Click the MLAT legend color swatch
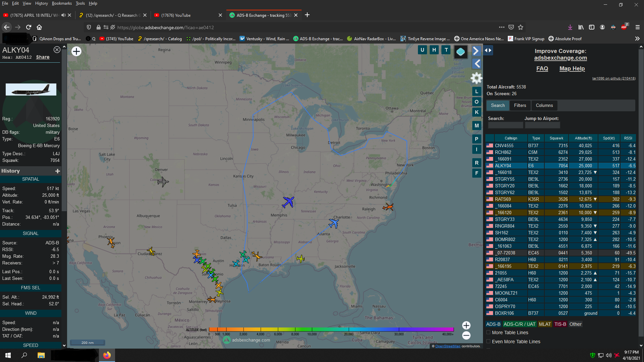Screen dimensions: 644x362 coord(545,324)
